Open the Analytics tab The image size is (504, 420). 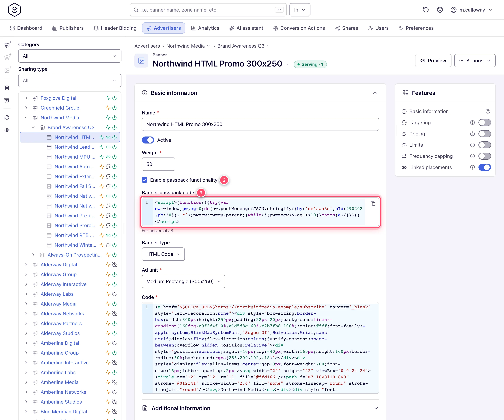[205, 28]
